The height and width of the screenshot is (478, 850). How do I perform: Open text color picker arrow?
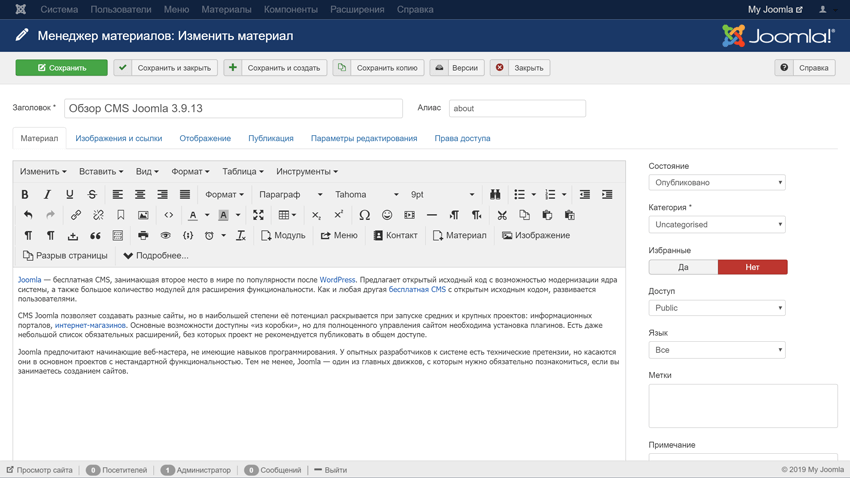(207, 215)
